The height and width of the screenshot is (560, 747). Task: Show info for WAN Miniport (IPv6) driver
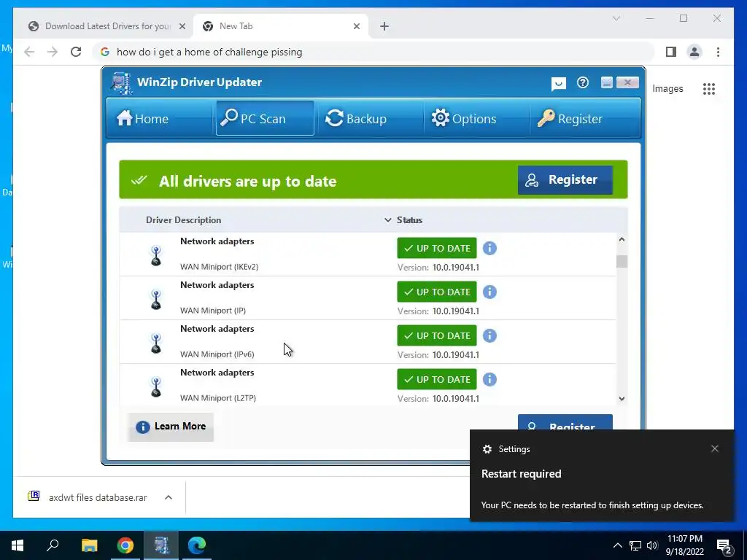[489, 335]
